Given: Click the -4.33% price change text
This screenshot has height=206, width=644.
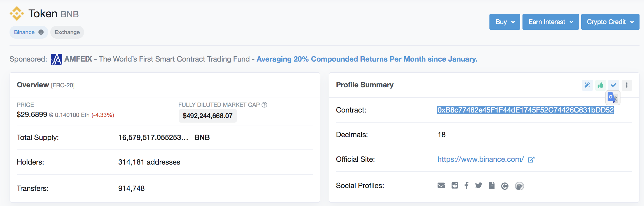Looking at the screenshot, I should pyautogui.click(x=103, y=115).
